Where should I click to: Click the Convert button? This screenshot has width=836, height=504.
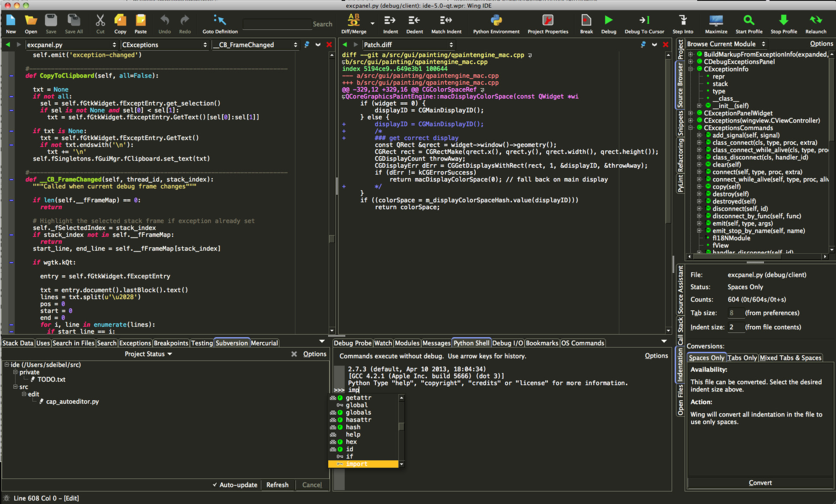760,482
